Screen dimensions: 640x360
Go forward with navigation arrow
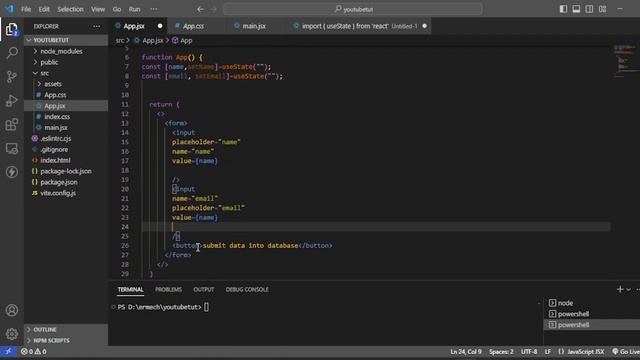[x=213, y=9]
